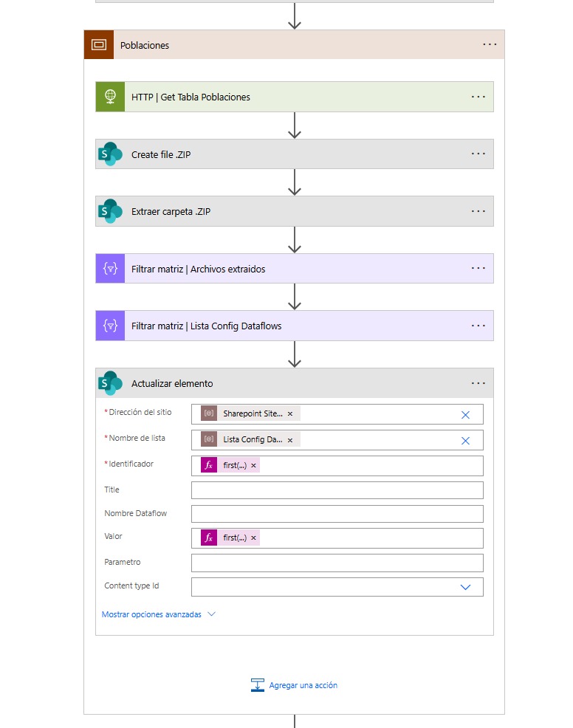Click filter icon on Archivos extraidos step

[110, 269]
